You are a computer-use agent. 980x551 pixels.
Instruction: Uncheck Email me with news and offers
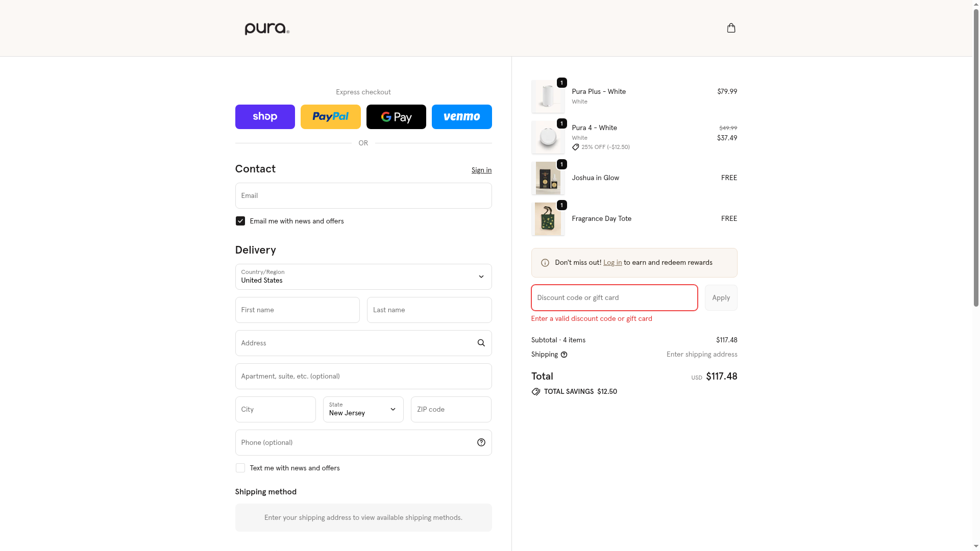pos(240,221)
